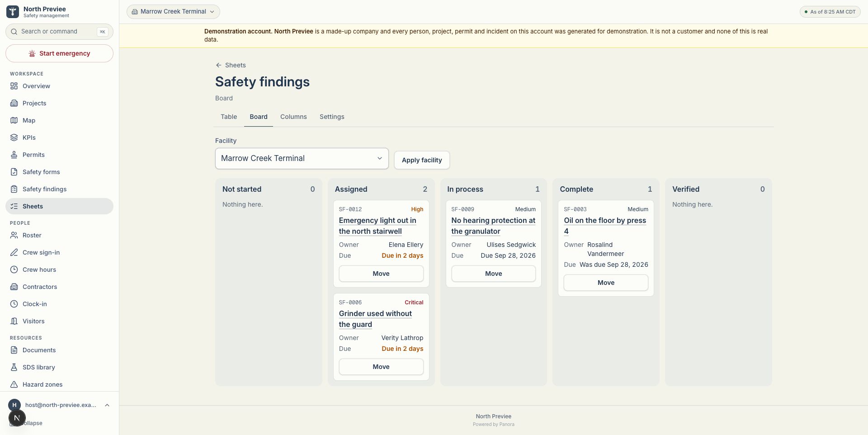Viewport: 868px width, 435px height.
Task: Click the North Previee logo icon
Action: tap(13, 12)
